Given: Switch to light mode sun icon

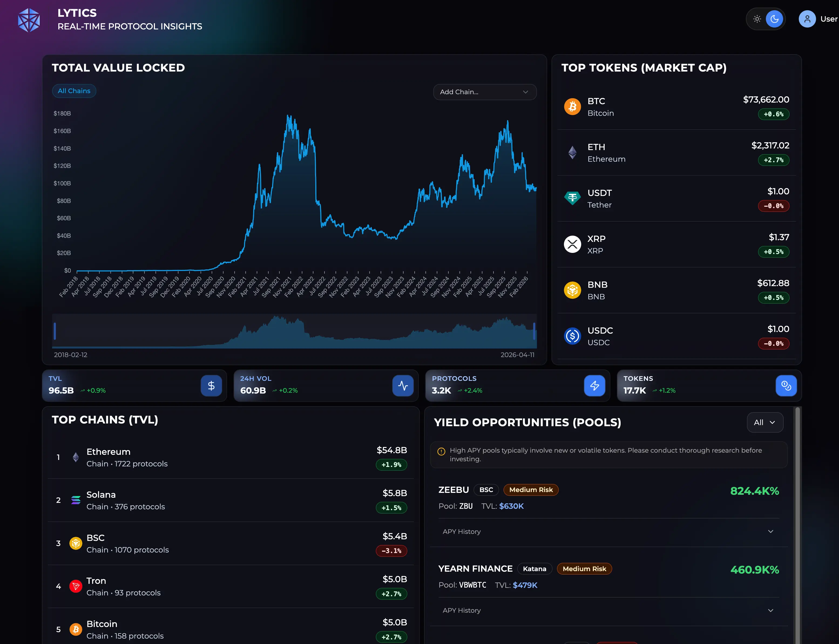Looking at the screenshot, I should (757, 19).
